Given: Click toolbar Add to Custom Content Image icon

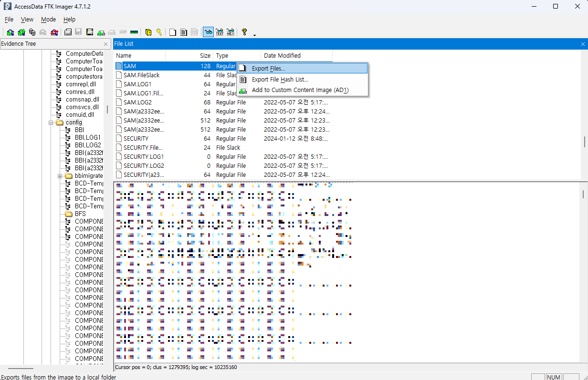Looking at the screenshot, I should click(x=101, y=32).
